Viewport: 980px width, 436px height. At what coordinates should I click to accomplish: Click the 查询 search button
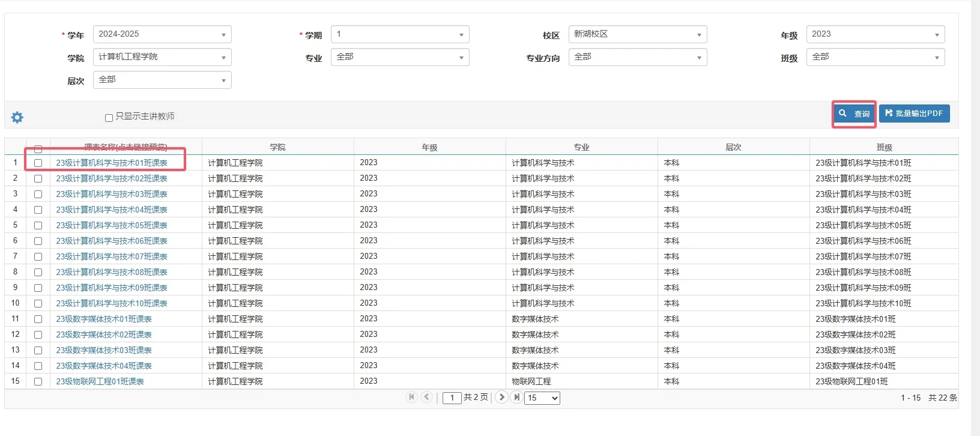(x=854, y=114)
